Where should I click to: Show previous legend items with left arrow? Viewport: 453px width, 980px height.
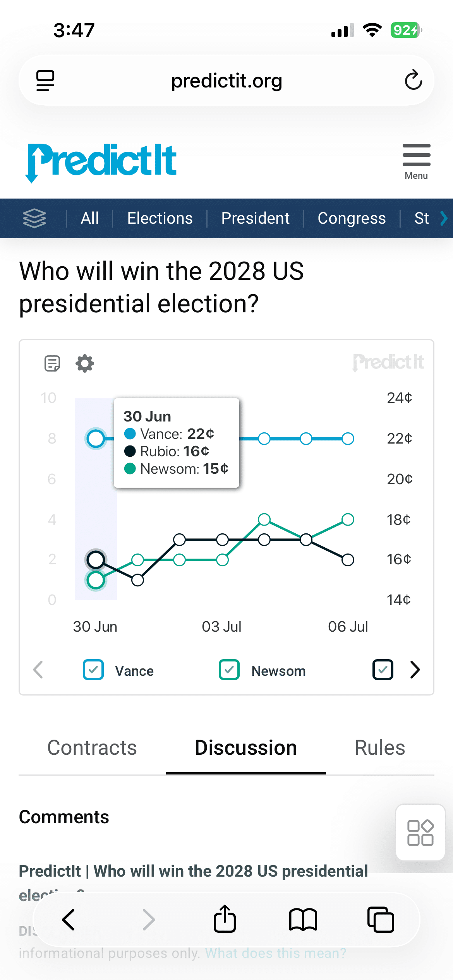pyautogui.click(x=38, y=670)
